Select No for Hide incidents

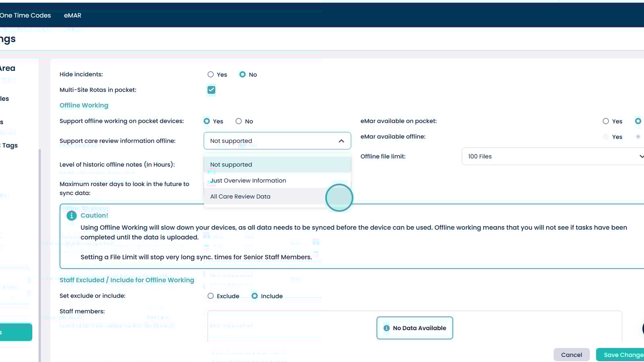(242, 74)
